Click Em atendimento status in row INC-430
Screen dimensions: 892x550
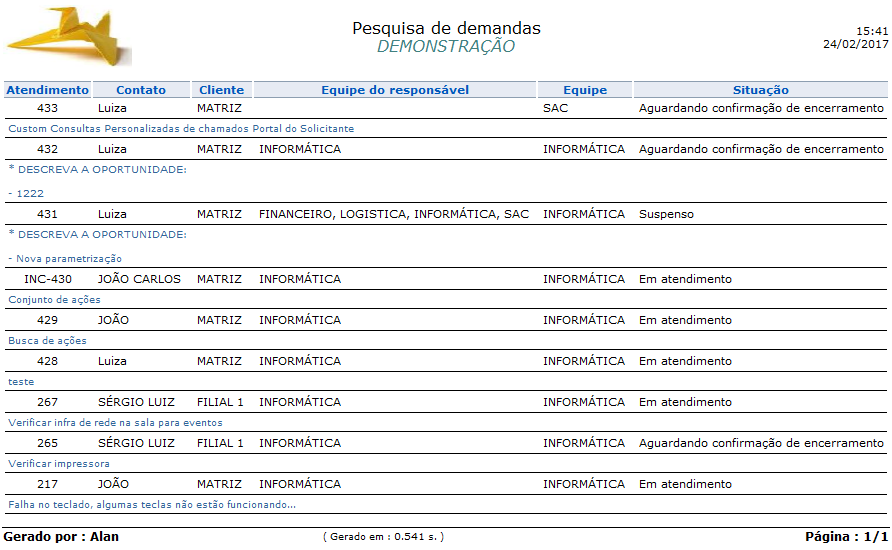[x=685, y=279]
